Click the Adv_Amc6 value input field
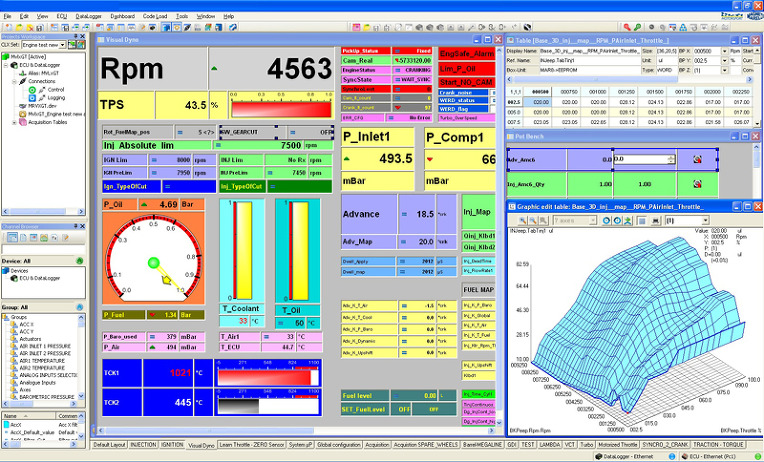This screenshot has width=764, height=462. click(644, 159)
